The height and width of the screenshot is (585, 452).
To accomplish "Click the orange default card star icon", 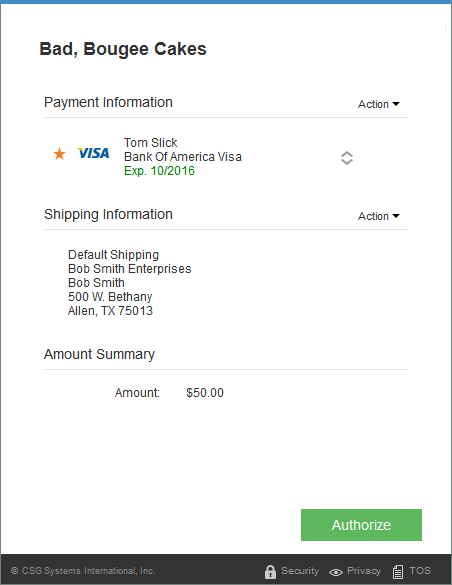I will point(59,154).
